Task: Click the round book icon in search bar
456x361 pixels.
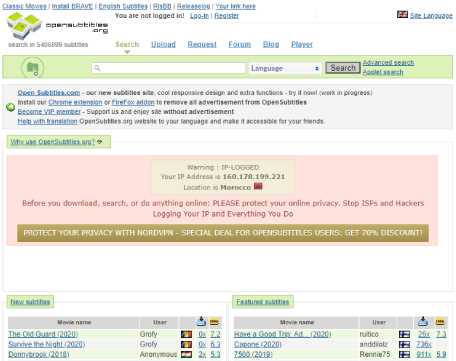Action: coord(33,68)
